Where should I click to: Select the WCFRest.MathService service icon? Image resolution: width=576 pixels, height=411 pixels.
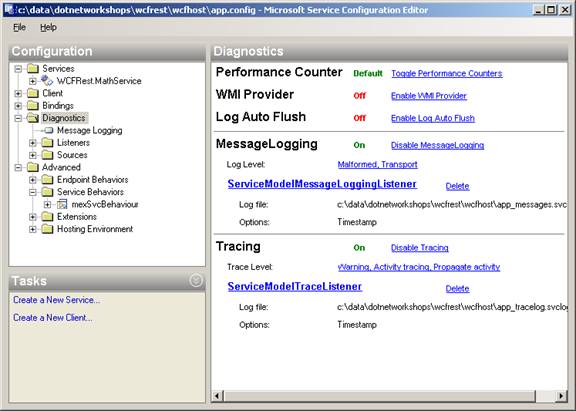(x=47, y=80)
